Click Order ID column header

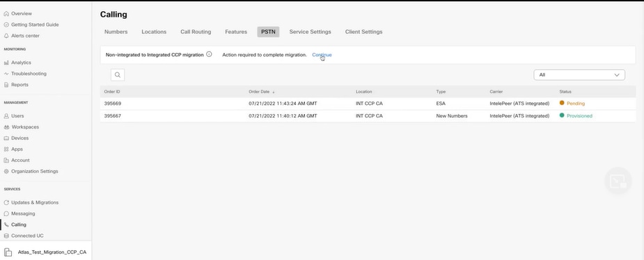(112, 92)
